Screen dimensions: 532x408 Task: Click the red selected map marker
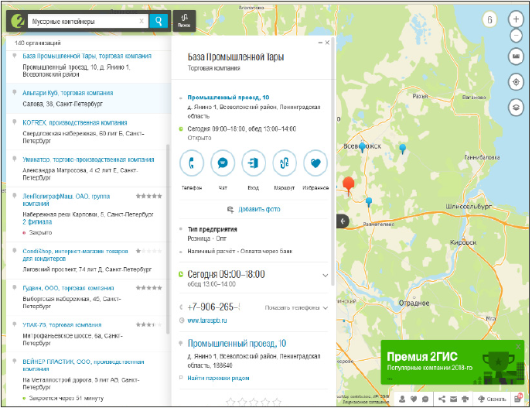click(x=349, y=186)
